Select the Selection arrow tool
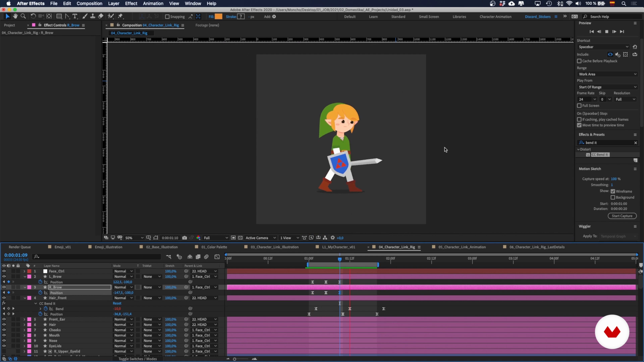Image resolution: width=644 pixels, height=362 pixels. 7,16
